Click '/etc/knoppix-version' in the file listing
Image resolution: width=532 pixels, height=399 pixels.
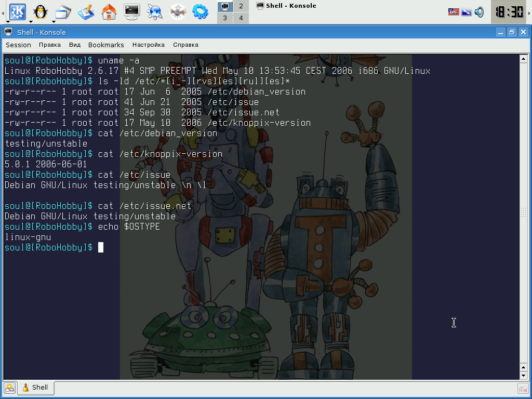tap(259, 123)
